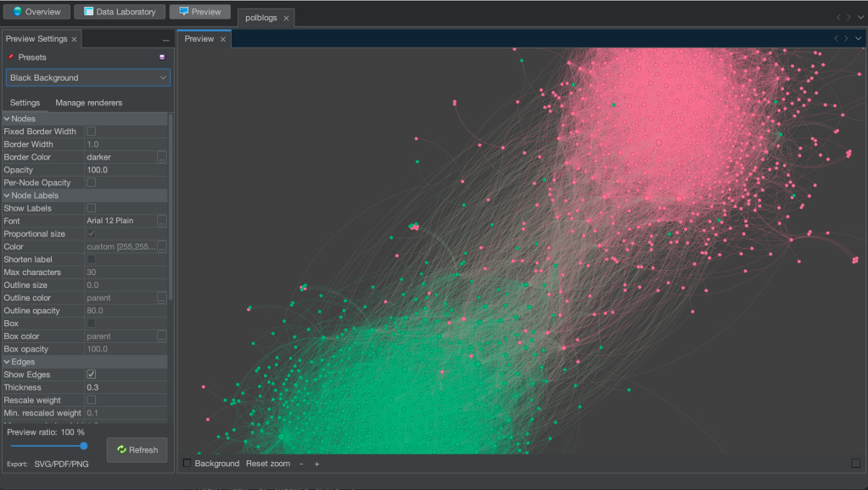Open Outline color ellipsis editor
This screenshot has width=868, height=490.
pyautogui.click(x=162, y=298)
